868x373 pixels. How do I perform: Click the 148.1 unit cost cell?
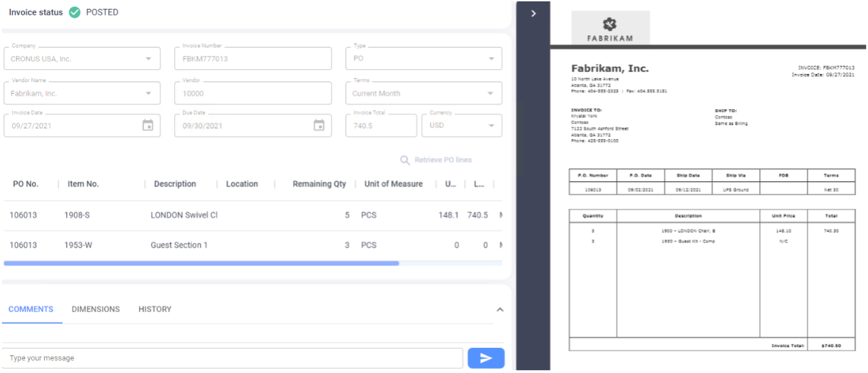(x=449, y=215)
